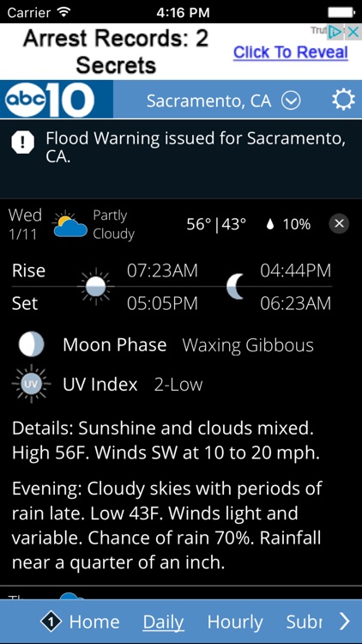The image size is (362, 644).
Task: Tap the partly cloudy weather icon
Action: pos(70,225)
